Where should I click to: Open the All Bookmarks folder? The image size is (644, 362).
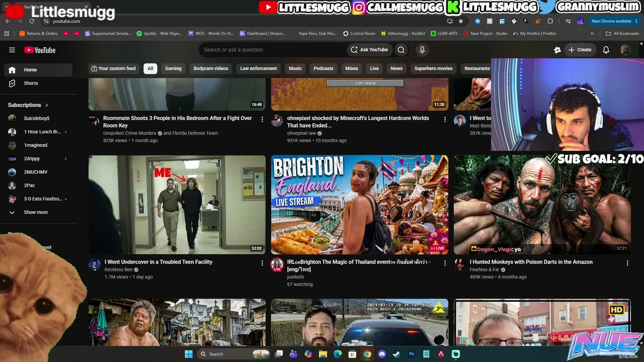pyautogui.click(x=622, y=34)
